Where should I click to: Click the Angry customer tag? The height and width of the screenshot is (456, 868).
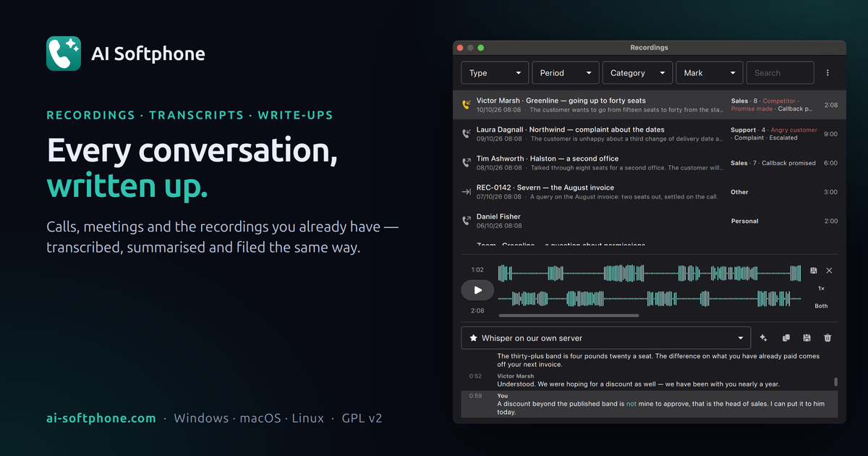pyautogui.click(x=793, y=130)
